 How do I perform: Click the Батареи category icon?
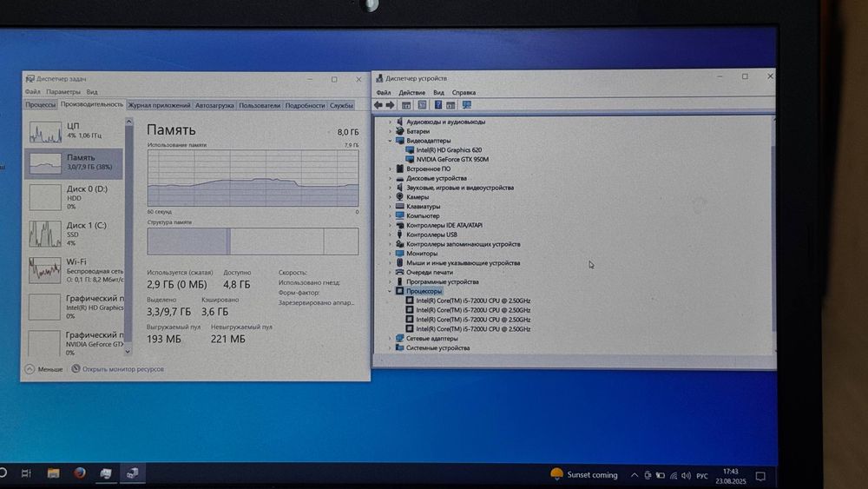399,131
